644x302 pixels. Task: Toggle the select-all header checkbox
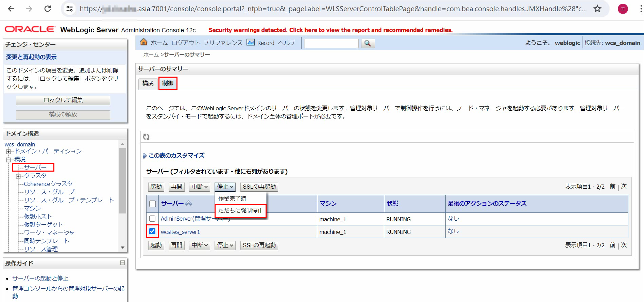coord(153,204)
